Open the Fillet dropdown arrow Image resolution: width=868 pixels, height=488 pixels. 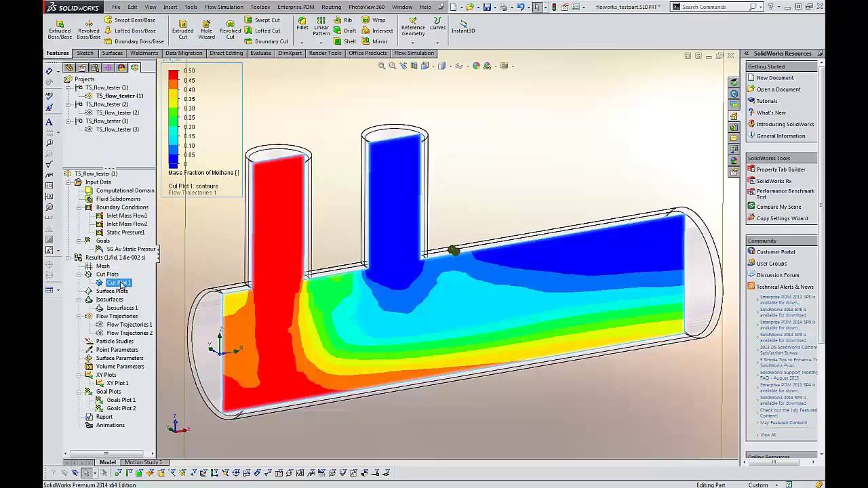point(302,43)
